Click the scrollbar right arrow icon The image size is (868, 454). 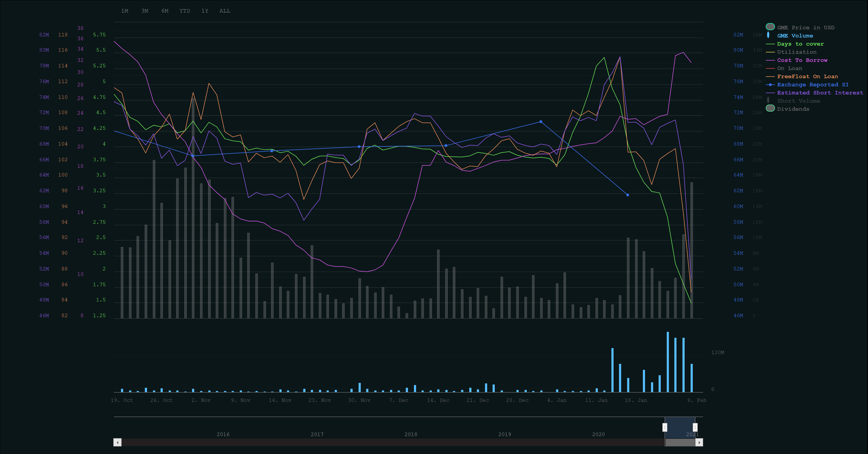point(699,442)
